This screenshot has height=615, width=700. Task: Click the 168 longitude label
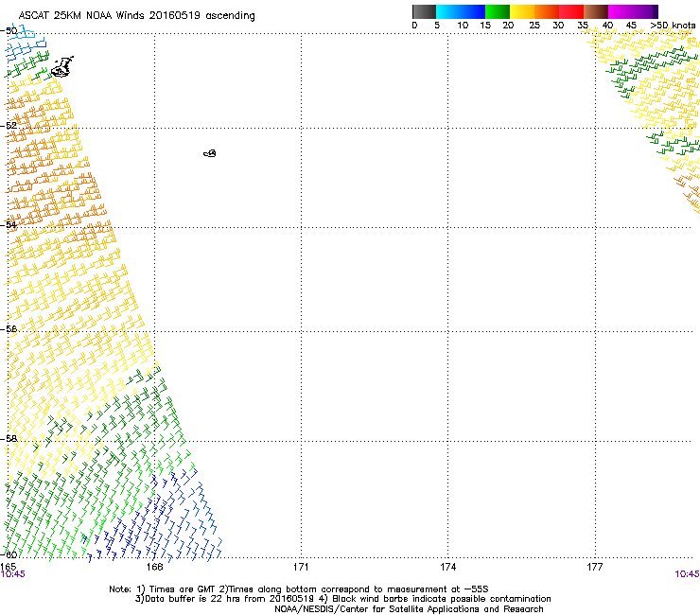coord(154,567)
